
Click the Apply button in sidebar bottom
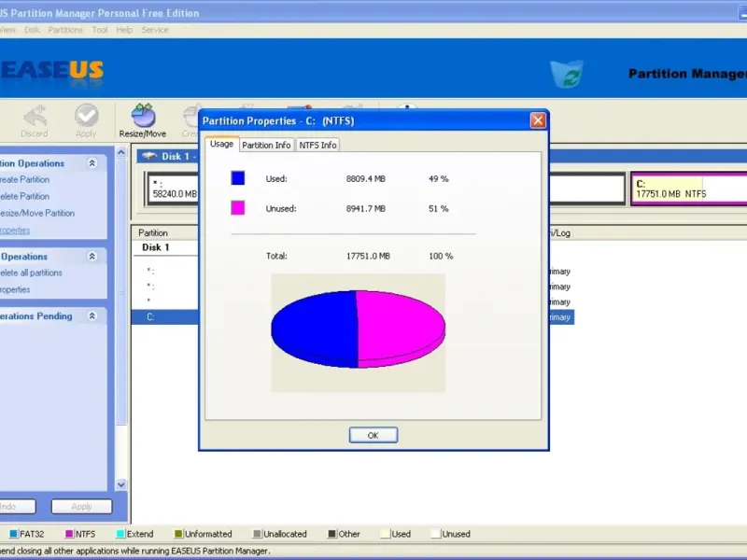81,507
